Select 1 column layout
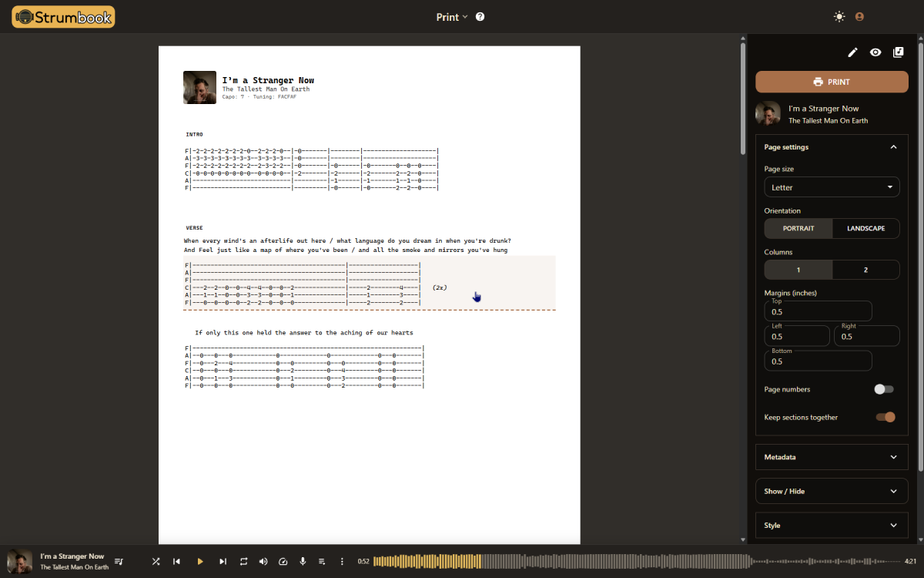The width and height of the screenshot is (924, 578). (798, 270)
